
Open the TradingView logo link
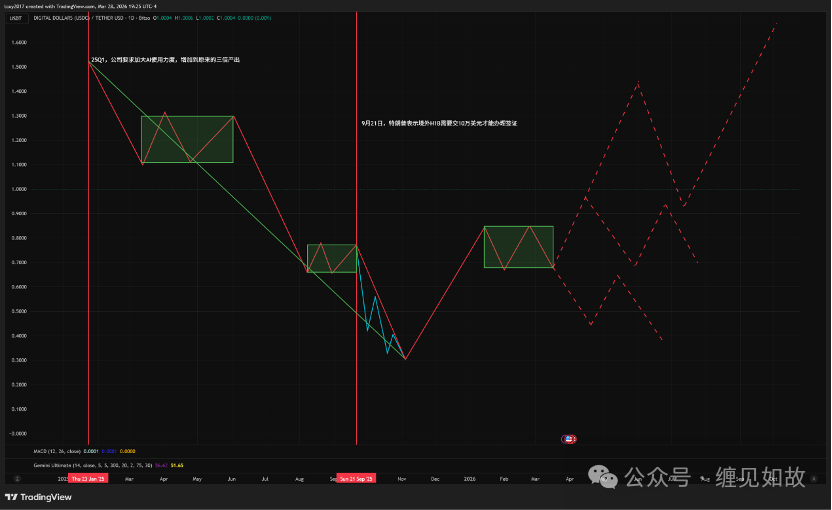click(38, 497)
